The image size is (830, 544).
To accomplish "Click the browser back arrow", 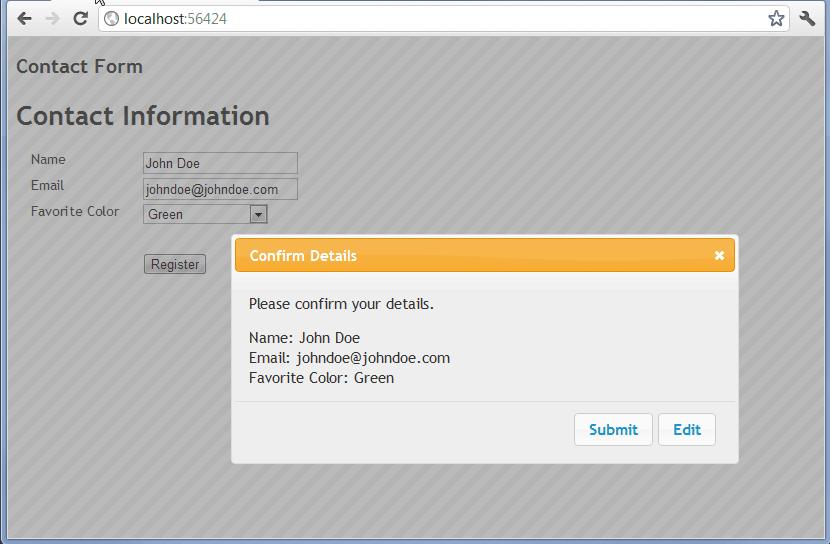I will pos(25,19).
